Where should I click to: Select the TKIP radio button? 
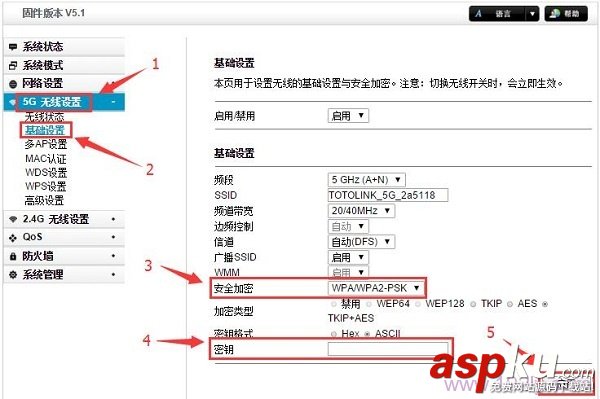pos(473,304)
